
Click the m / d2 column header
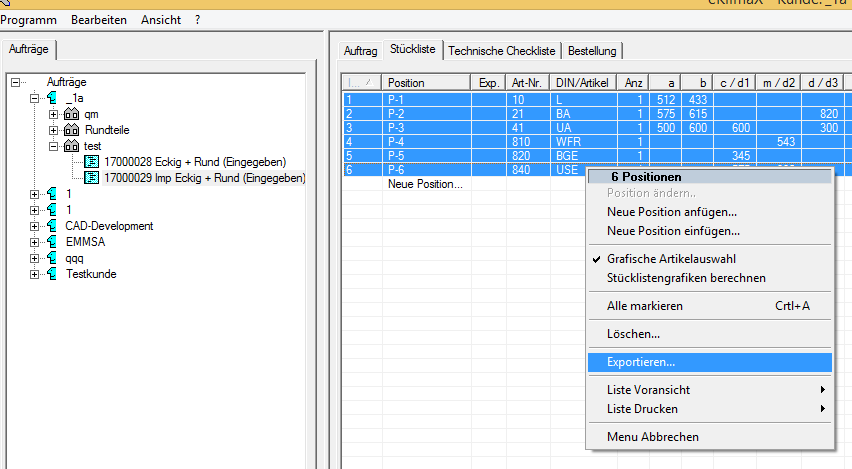pyautogui.click(x=778, y=83)
